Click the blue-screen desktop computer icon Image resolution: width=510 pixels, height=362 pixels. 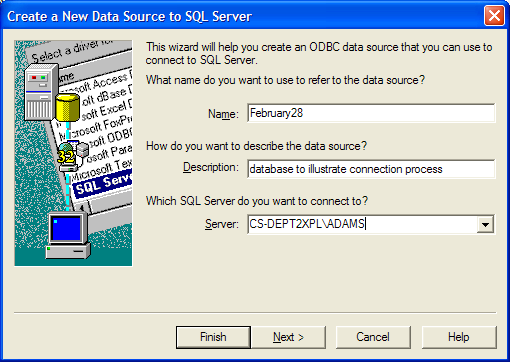point(68,235)
